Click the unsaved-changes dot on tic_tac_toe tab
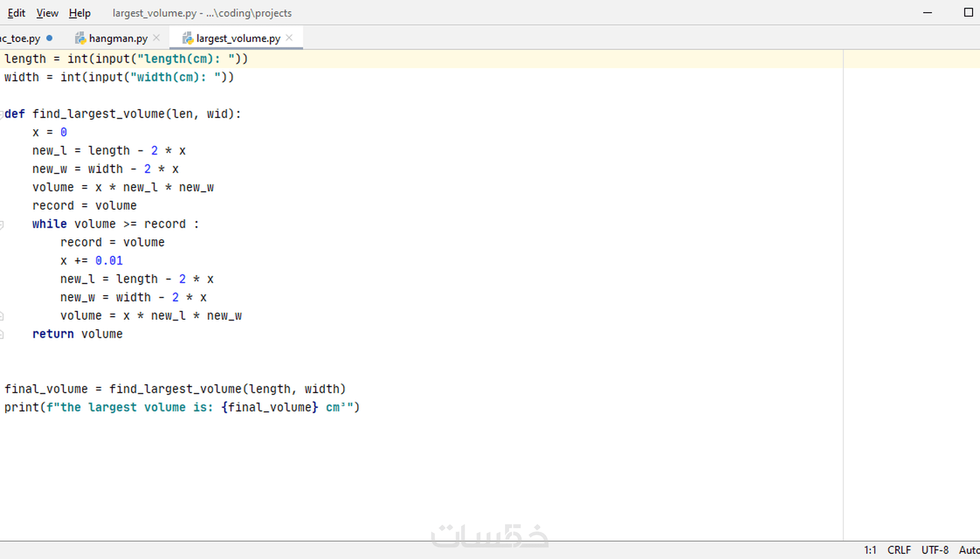This screenshot has height=559, width=980. 50,38
